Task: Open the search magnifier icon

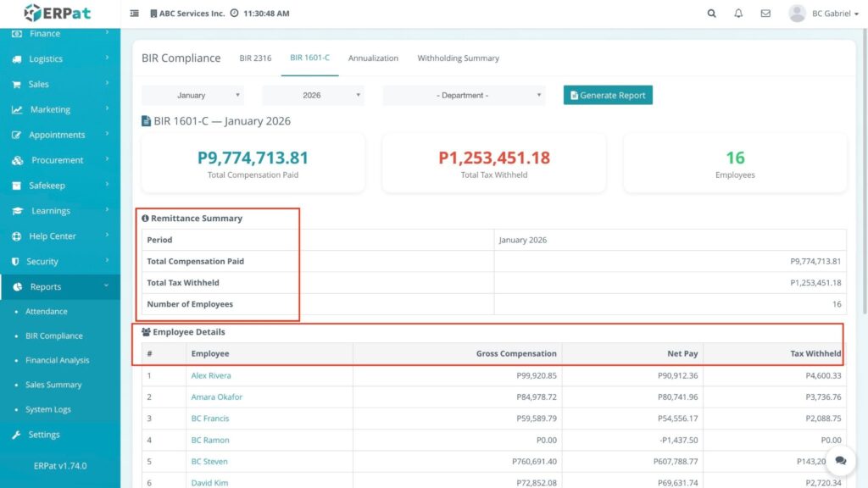Action: click(x=711, y=14)
